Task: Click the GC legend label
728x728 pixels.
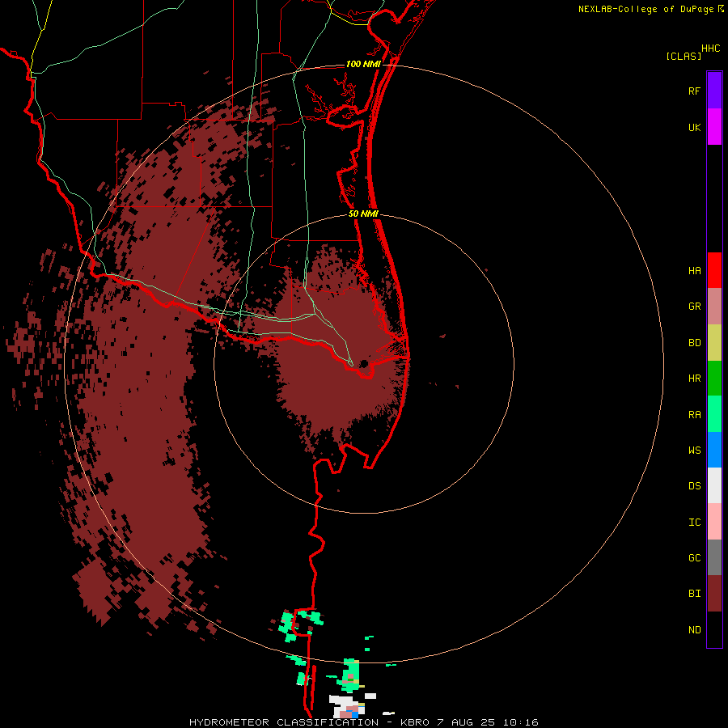Action: point(694,558)
